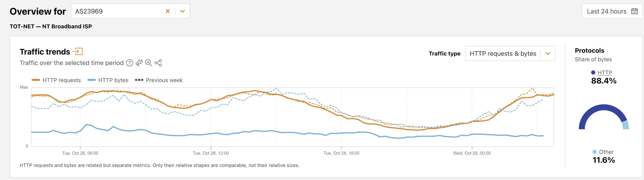The width and height of the screenshot is (644, 180).
Task: Open the Traffic trends detail arrow icon
Action: [78, 52]
